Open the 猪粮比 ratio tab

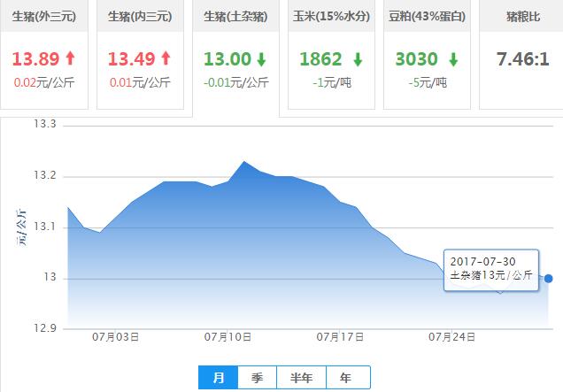tap(521, 16)
